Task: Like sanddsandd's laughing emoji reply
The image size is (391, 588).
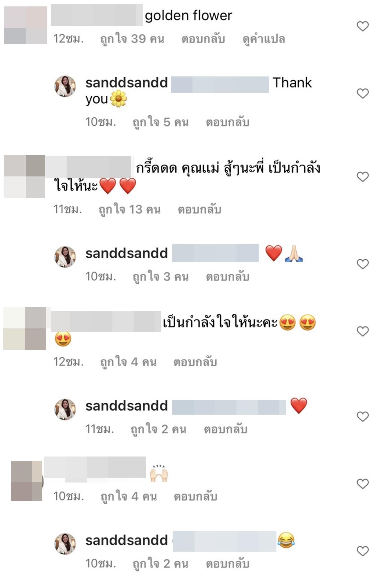Action: [x=363, y=551]
